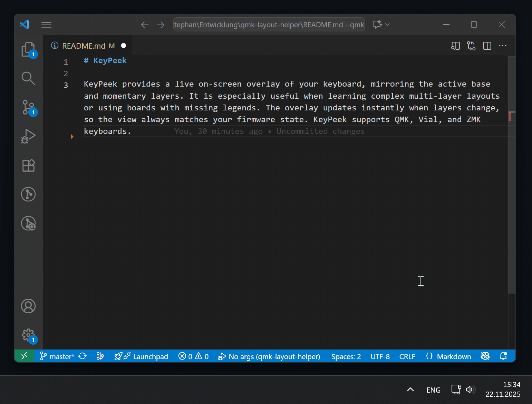Select the README.md editor tab
This screenshot has height=404, width=532.
coord(88,46)
